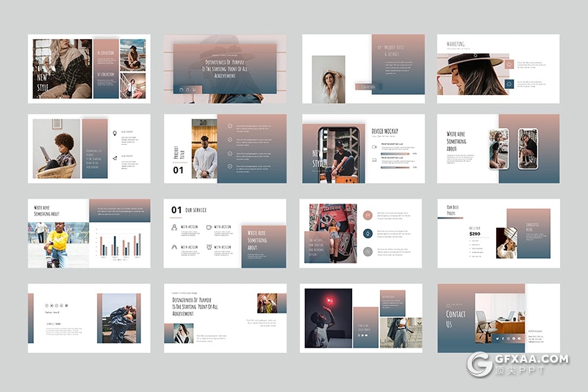Click the heart icon beside Project Title & Details
Image resolution: width=588 pixels, height=392 pixels.
pos(379,48)
